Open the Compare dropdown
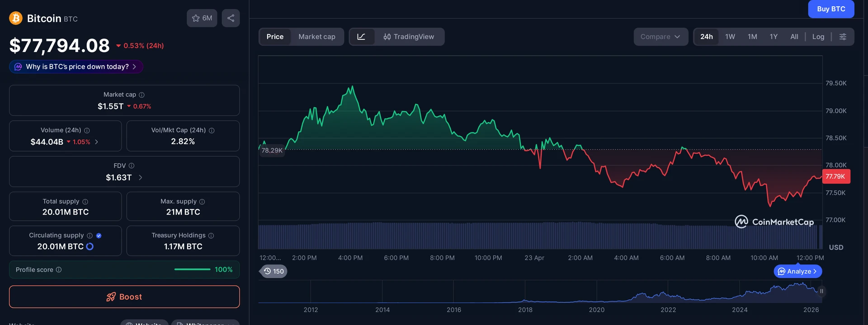This screenshot has height=325, width=868. pyautogui.click(x=660, y=37)
